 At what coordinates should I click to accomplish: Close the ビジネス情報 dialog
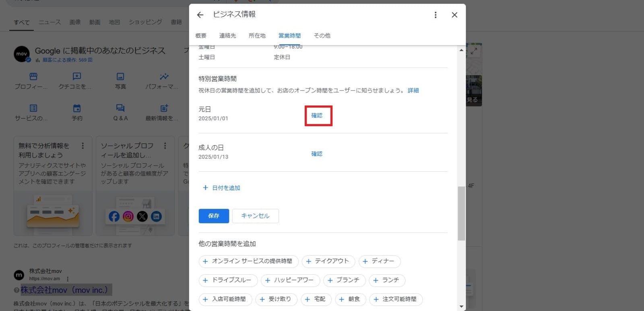click(454, 15)
